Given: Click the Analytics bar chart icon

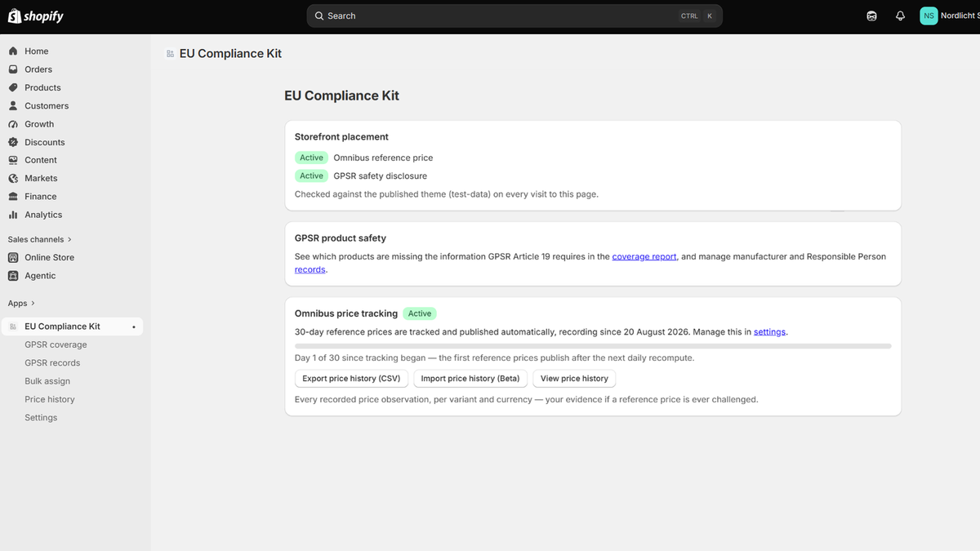Looking at the screenshot, I should (13, 215).
